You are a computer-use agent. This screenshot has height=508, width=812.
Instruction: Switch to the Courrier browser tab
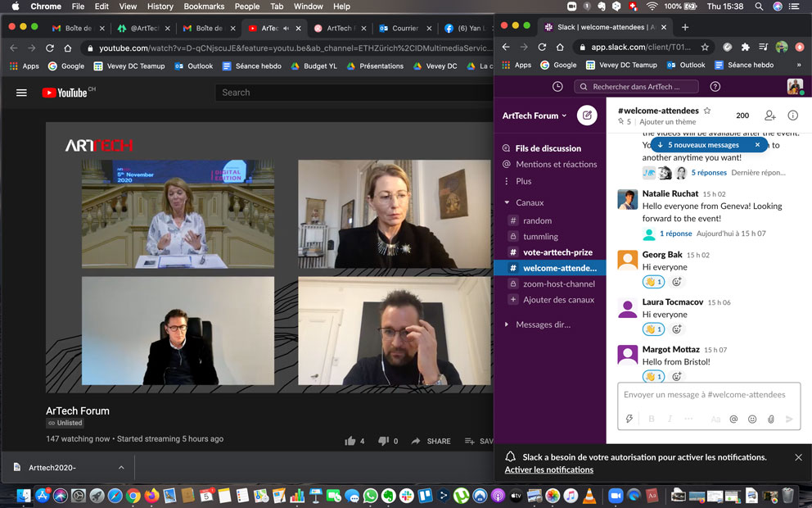point(405,28)
